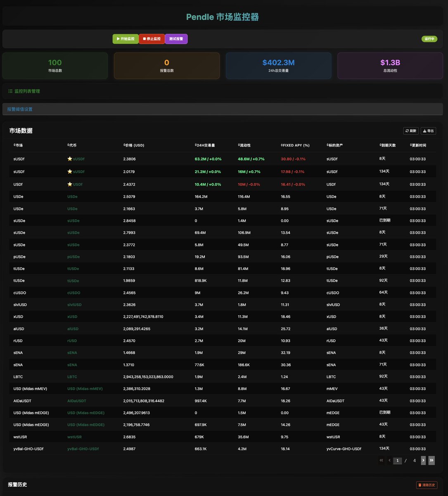Screen dimensions: 448x496
Task: Refresh market data with 刷新
Action: pos(411,131)
